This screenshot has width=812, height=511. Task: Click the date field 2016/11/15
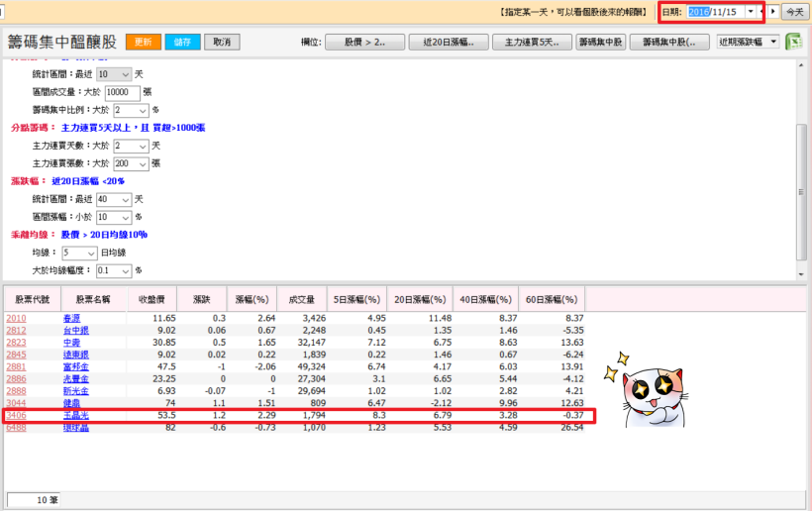(716, 12)
